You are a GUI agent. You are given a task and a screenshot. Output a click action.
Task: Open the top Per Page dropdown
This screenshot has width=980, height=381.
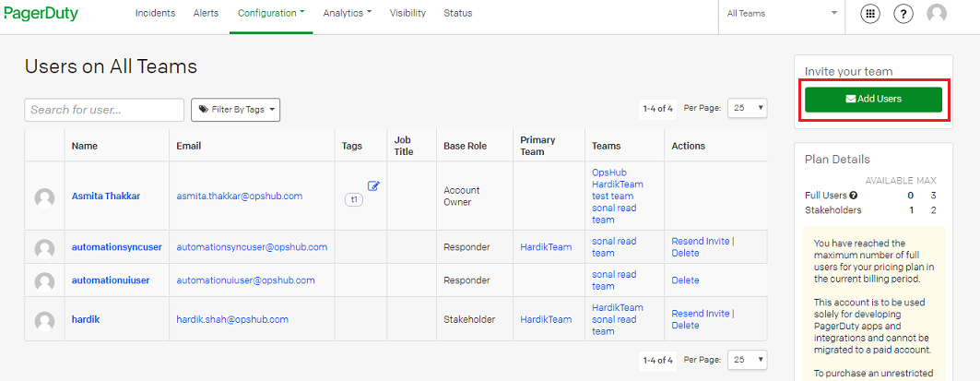click(x=747, y=108)
